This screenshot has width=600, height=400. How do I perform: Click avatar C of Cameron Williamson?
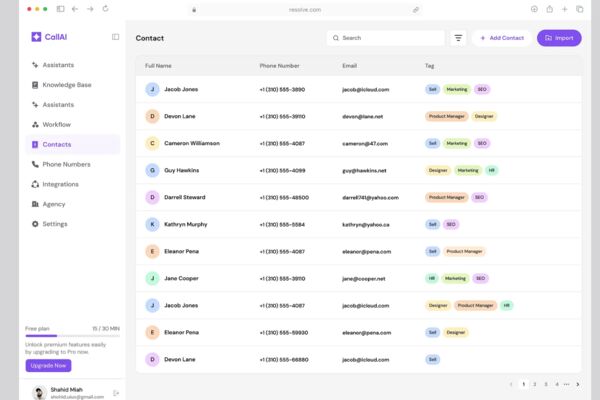click(x=152, y=143)
